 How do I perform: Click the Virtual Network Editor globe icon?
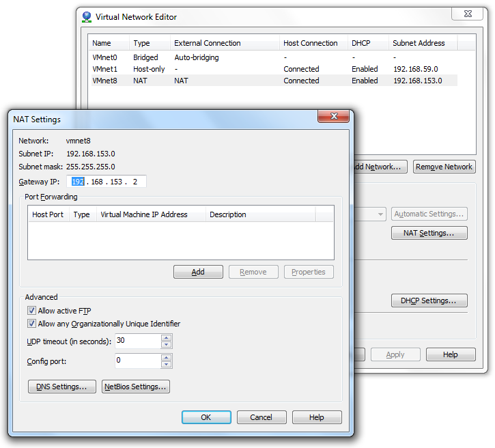[x=87, y=17]
